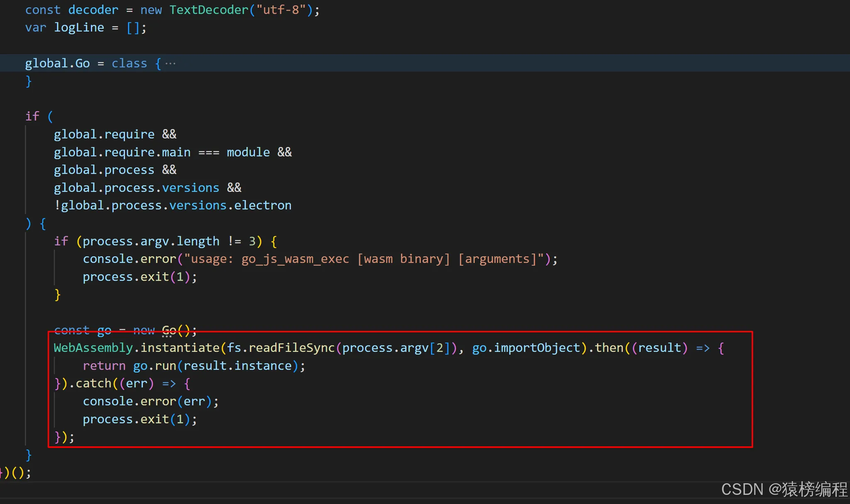The height and width of the screenshot is (504, 850).
Task: Click the readFileSync method name
Action: tap(291, 348)
